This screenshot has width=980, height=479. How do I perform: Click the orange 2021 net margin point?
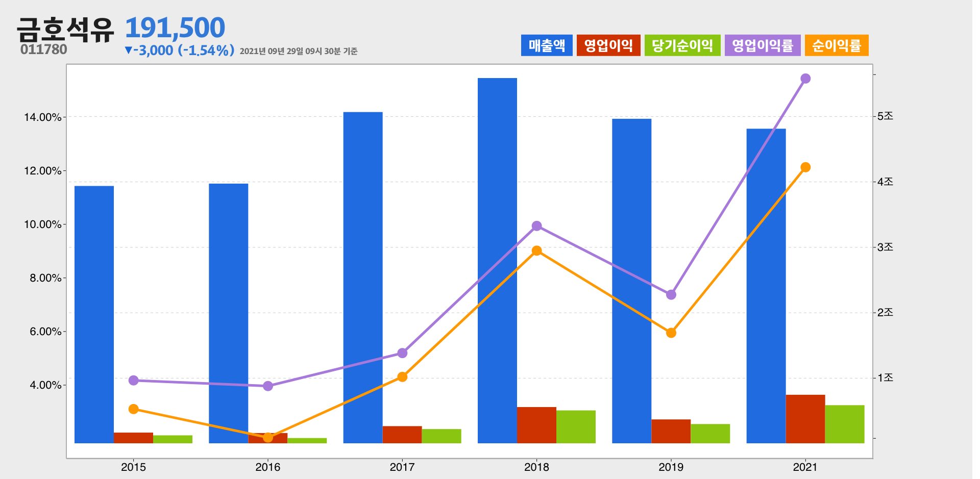[805, 167]
